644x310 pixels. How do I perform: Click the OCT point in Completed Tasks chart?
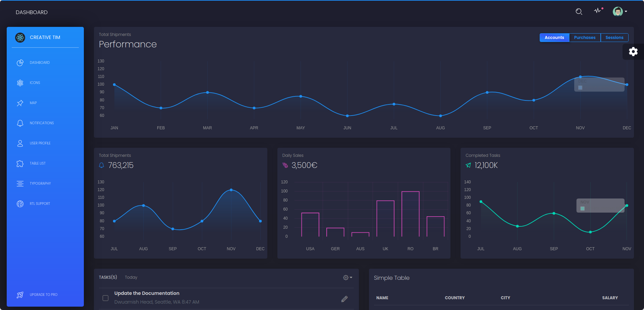click(590, 232)
